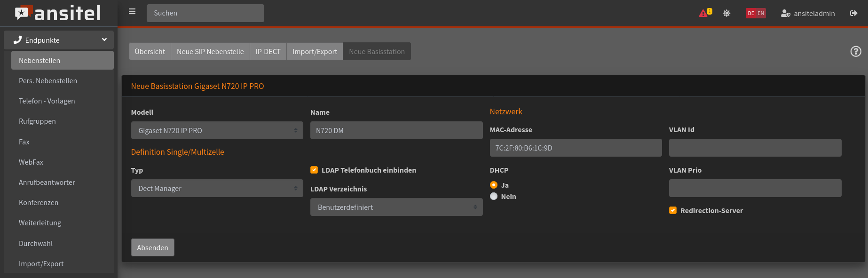
Task: Click the ansitel logo
Action: 58,13
